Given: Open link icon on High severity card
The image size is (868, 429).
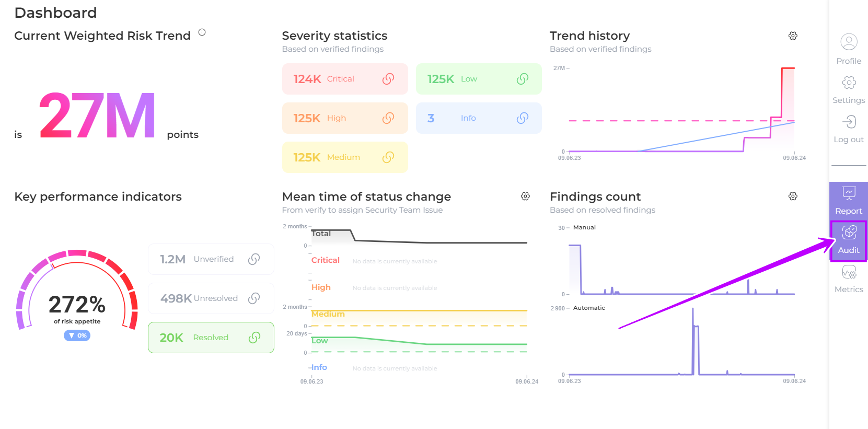Looking at the screenshot, I should (388, 118).
